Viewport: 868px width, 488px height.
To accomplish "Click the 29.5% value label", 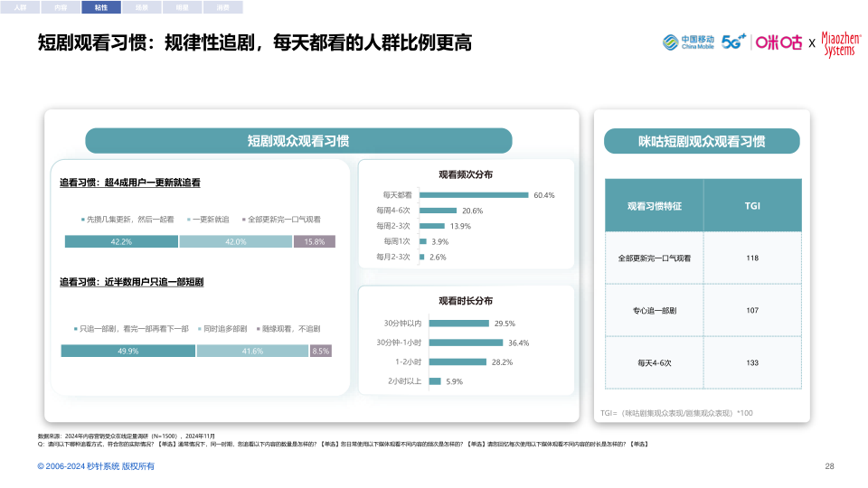I will (505, 324).
